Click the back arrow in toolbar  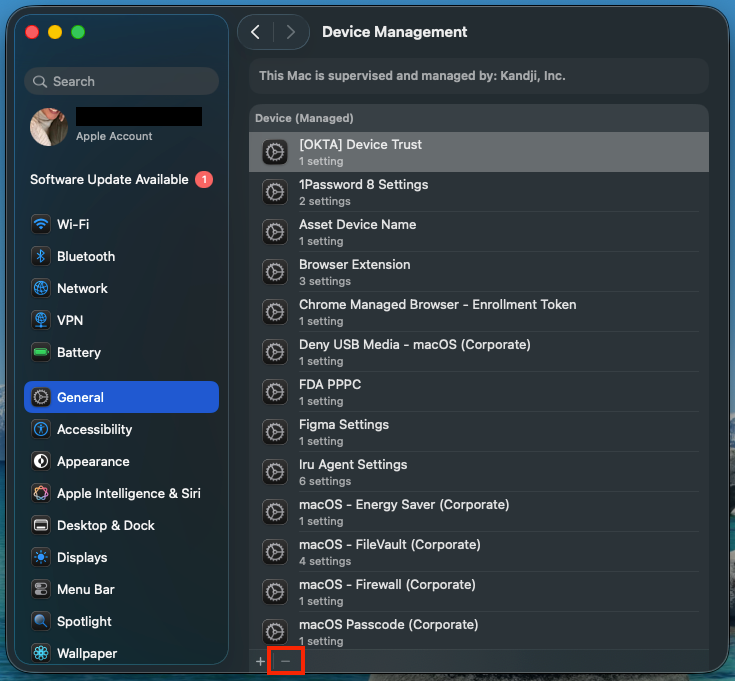[x=255, y=32]
